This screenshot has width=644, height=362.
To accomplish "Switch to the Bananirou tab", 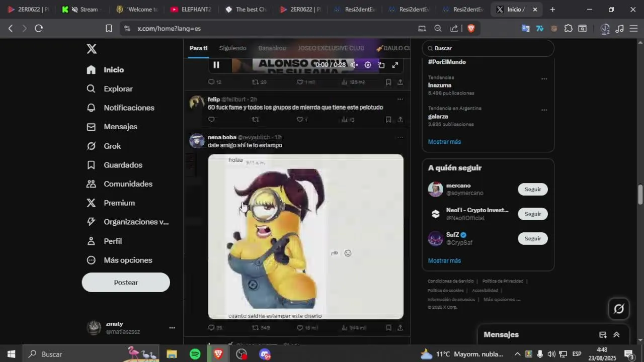I will pyautogui.click(x=272, y=48).
